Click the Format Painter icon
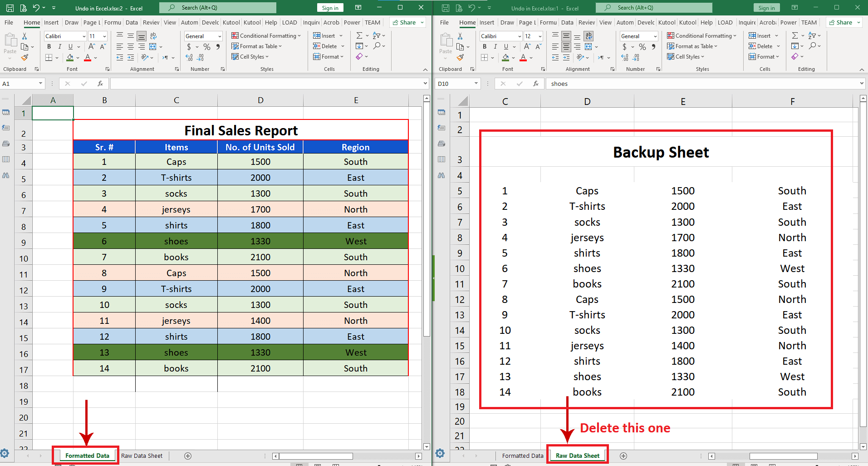 point(25,57)
